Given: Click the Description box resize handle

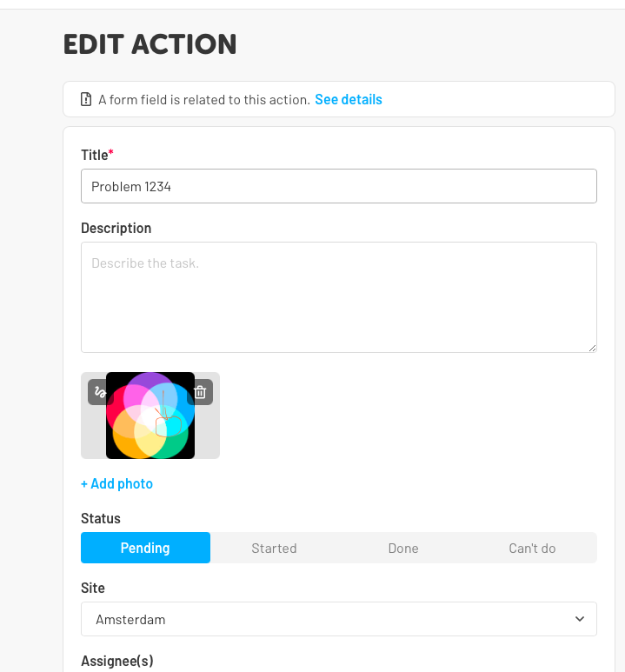Looking at the screenshot, I should (592, 348).
